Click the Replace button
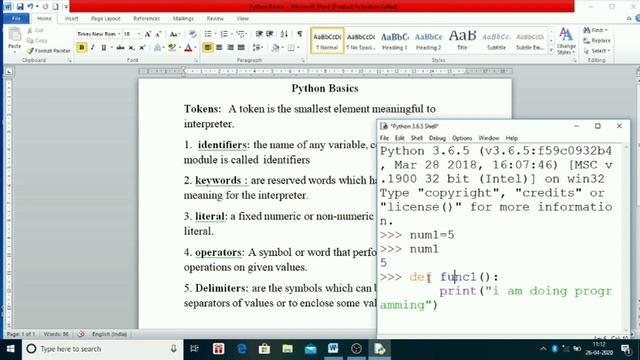Viewport: 640px width, 360px height. pyautogui.click(x=597, y=40)
